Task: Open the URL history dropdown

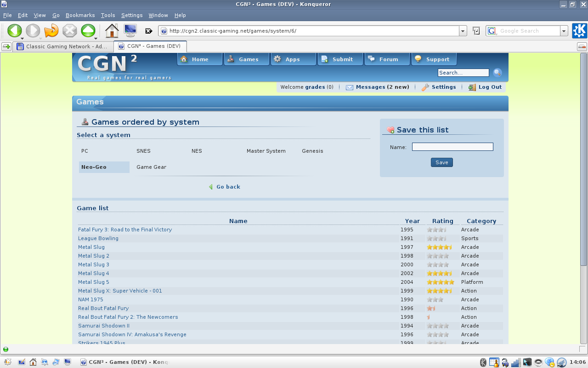Action: point(463,31)
